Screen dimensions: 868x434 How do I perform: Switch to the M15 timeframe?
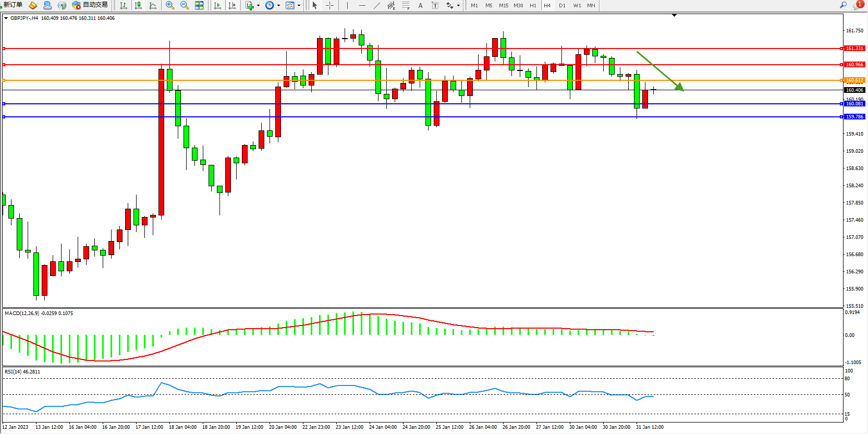click(x=503, y=5)
